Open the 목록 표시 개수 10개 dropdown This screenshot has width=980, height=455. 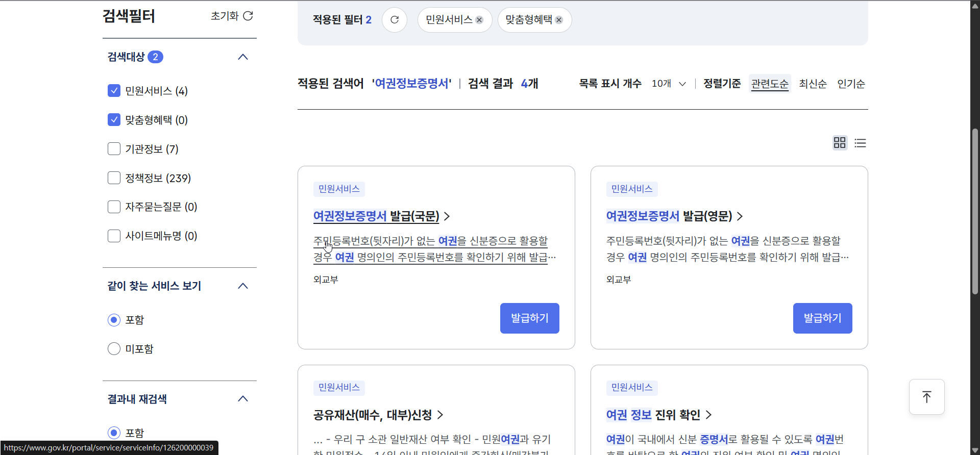pos(669,84)
